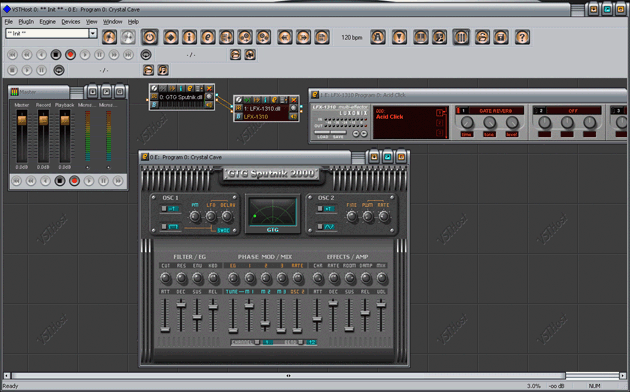Open the slot 2 OFF effect selector
630x392 pixels.
point(573,110)
